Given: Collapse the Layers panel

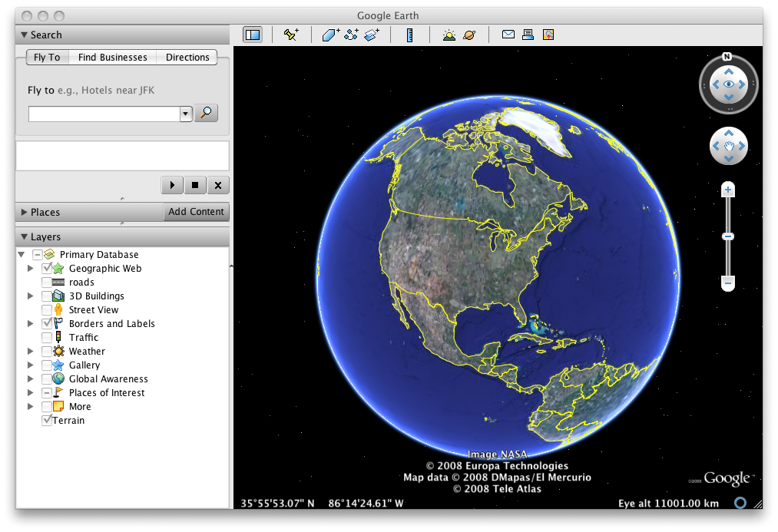Looking at the screenshot, I should pyautogui.click(x=24, y=237).
